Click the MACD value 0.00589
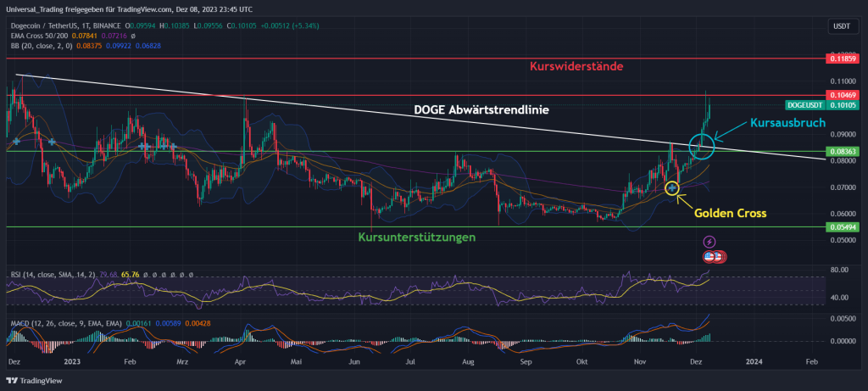The height and width of the screenshot is (391, 868). pyautogui.click(x=168, y=323)
